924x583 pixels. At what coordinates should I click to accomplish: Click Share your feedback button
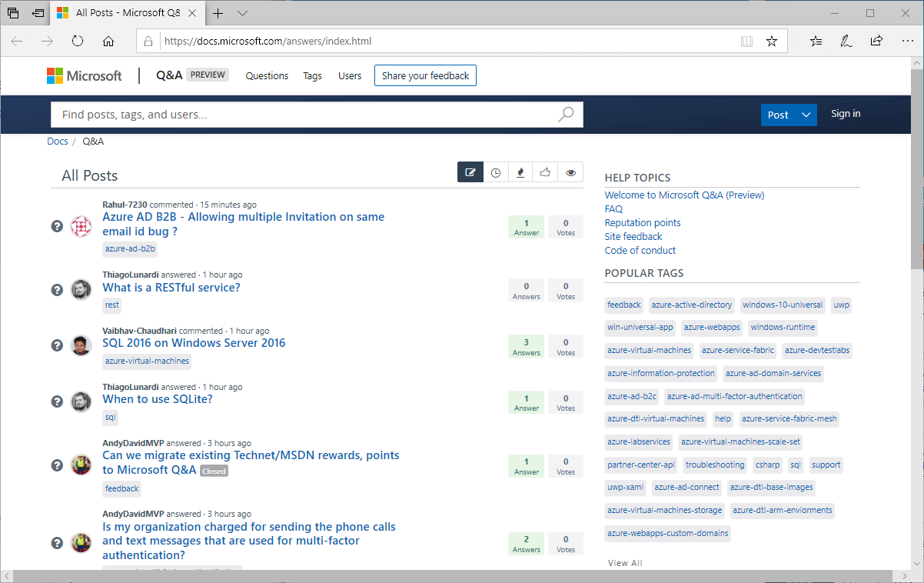pyautogui.click(x=425, y=75)
